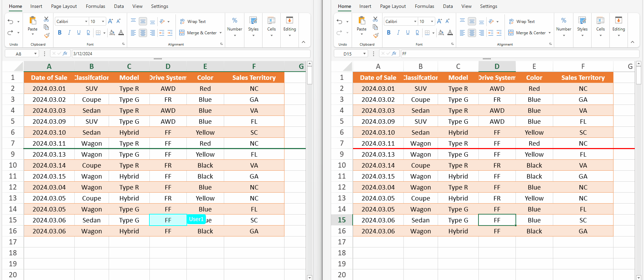
Task: Toggle Wrap Text in the right window
Action: click(522, 21)
